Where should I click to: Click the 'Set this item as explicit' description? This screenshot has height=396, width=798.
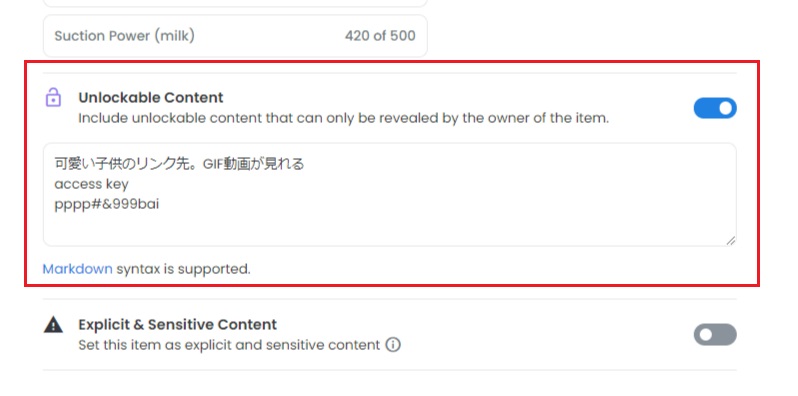pos(229,345)
